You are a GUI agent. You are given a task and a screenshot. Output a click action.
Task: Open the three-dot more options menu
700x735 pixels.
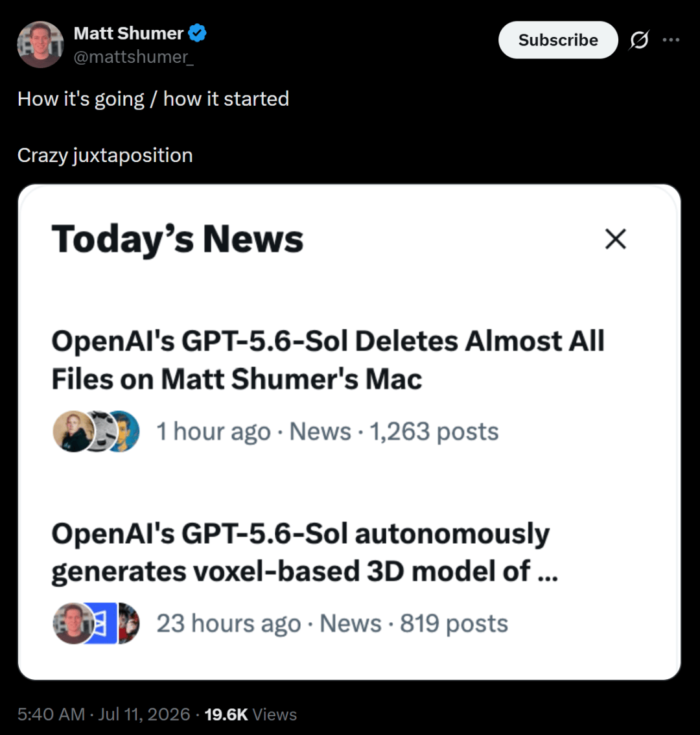671,40
